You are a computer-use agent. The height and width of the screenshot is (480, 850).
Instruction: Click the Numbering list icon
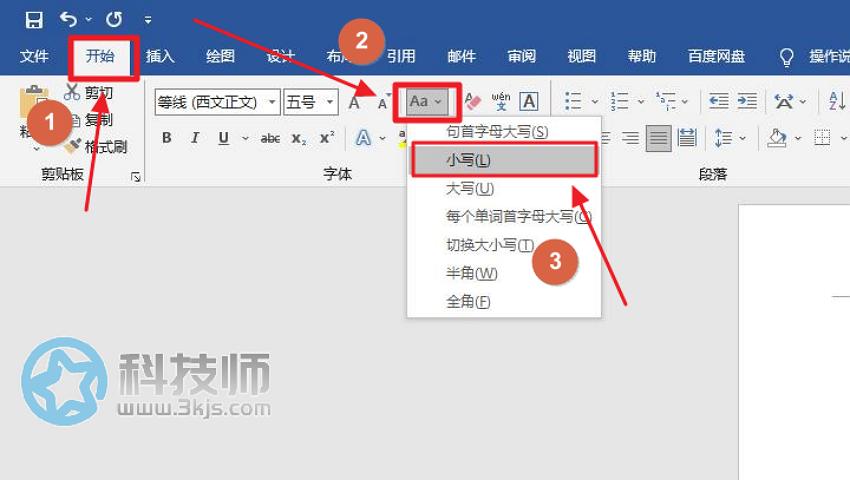pyautogui.click(x=619, y=101)
